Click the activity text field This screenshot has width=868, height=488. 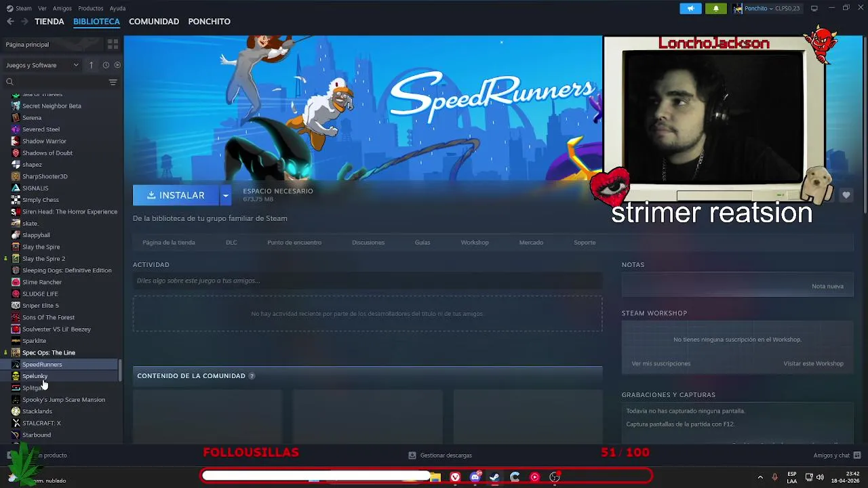(368, 281)
